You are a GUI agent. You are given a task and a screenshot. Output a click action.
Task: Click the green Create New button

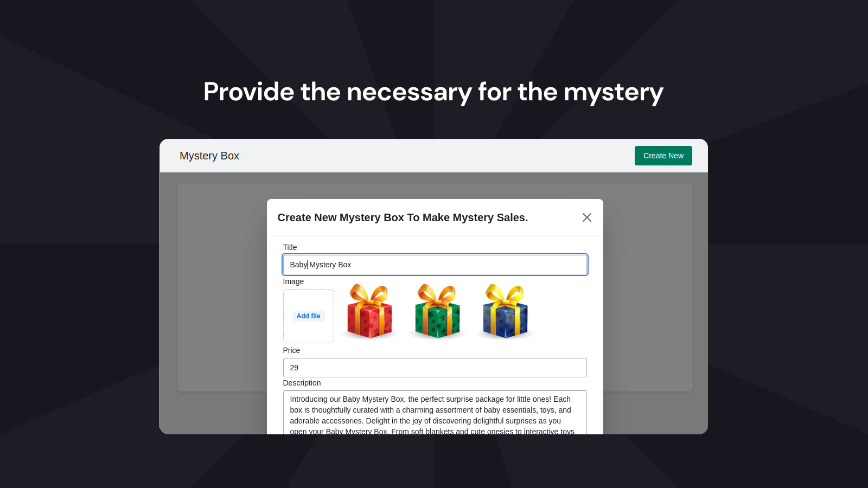click(663, 156)
